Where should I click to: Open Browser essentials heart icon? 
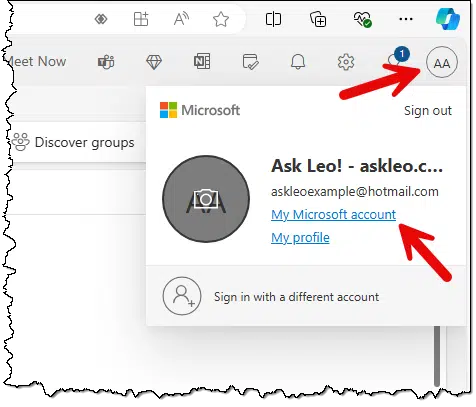363,19
